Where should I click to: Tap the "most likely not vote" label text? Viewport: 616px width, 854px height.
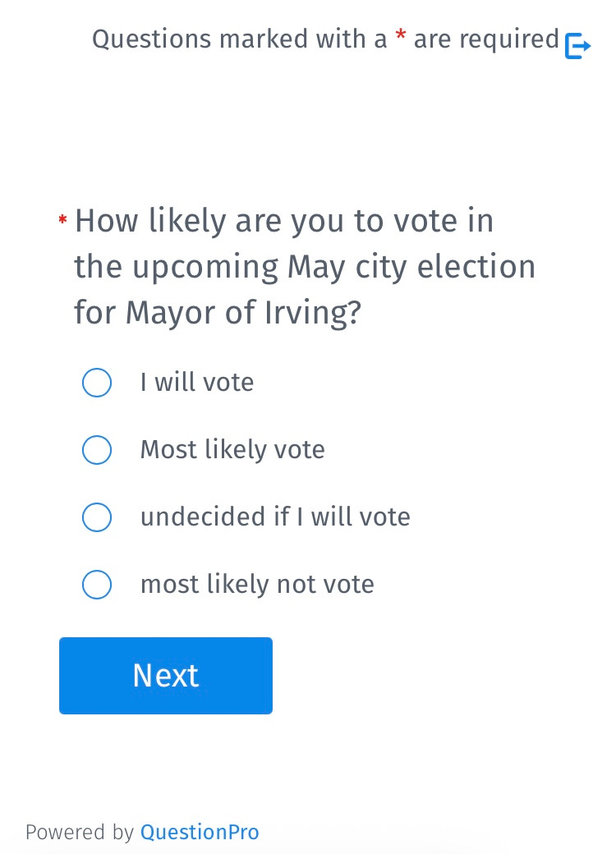(257, 585)
